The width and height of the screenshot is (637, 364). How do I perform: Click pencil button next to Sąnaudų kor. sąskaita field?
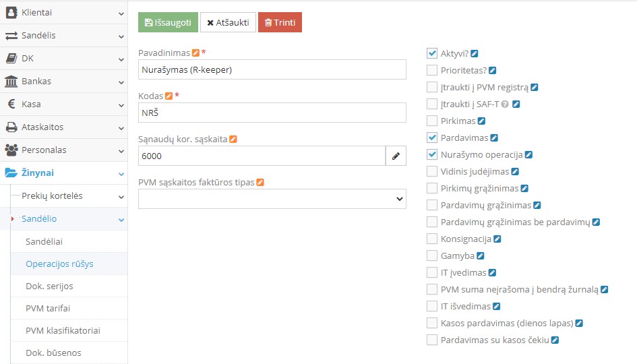[x=396, y=156]
